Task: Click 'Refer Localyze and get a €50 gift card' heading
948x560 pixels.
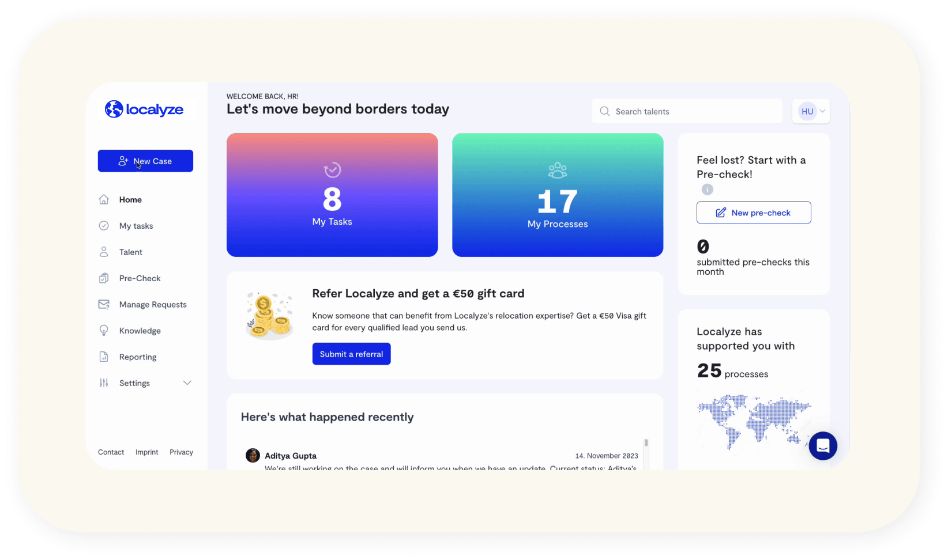Action: point(418,293)
